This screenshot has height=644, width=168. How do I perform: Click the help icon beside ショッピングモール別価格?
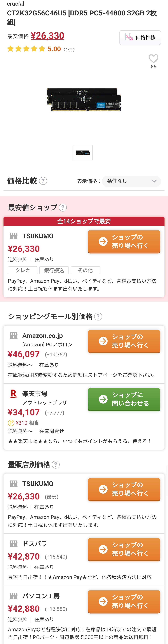pyautogui.click(x=98, y=317)
